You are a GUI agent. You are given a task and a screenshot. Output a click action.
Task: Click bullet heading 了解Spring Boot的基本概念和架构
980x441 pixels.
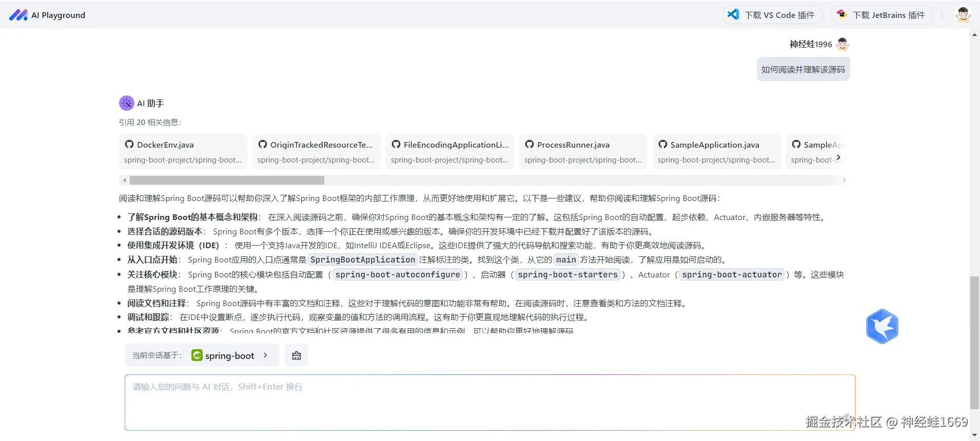[x=192, y=217]
